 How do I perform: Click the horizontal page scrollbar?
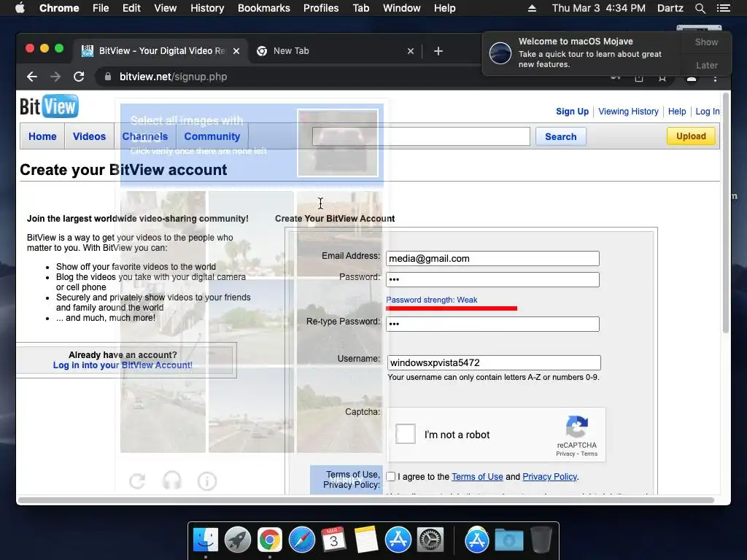click(x=366, y=500)
